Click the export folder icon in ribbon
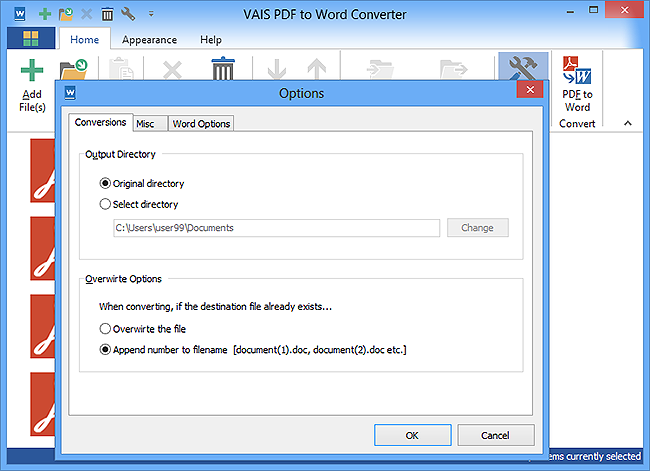 pyautogui.click(x=454, y=69)
